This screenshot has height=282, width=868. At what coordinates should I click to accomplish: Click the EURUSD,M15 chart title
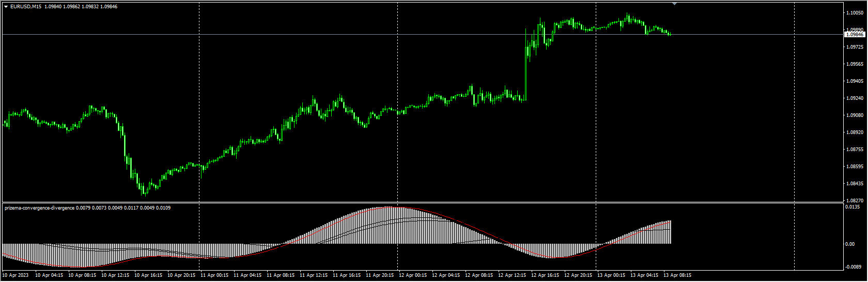click(26, 7)
